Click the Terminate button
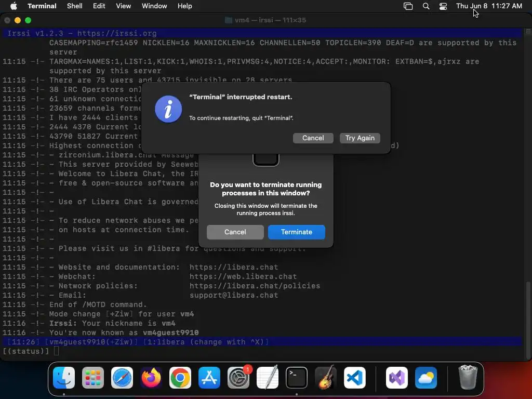 296,232
